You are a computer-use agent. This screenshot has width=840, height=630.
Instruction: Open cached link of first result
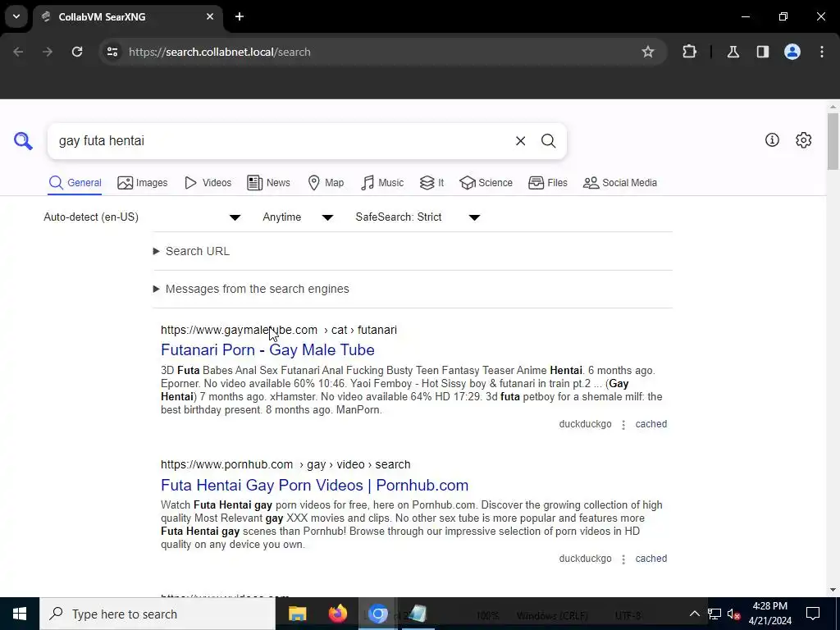click(x=651, y=424)
